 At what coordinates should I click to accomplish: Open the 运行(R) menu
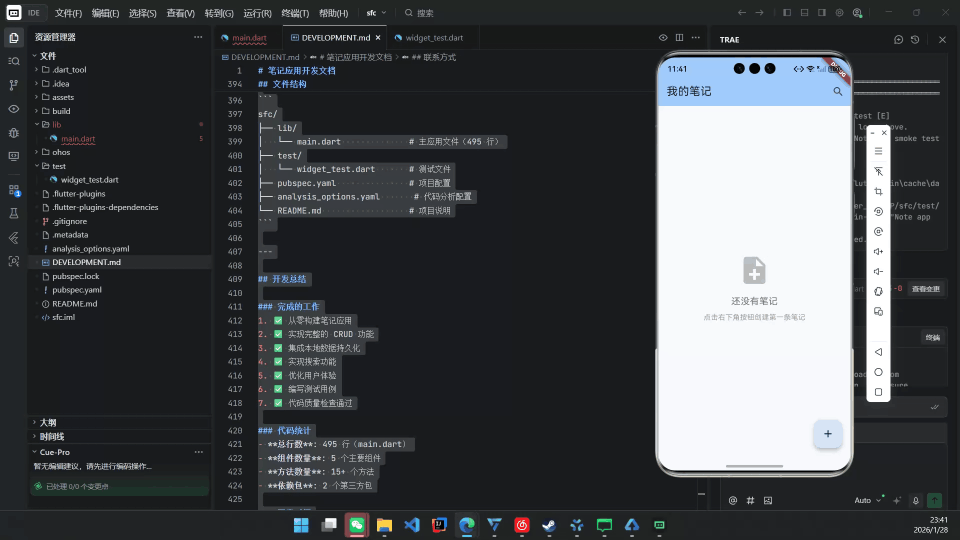pyautogui.click(x=257, y=13)
